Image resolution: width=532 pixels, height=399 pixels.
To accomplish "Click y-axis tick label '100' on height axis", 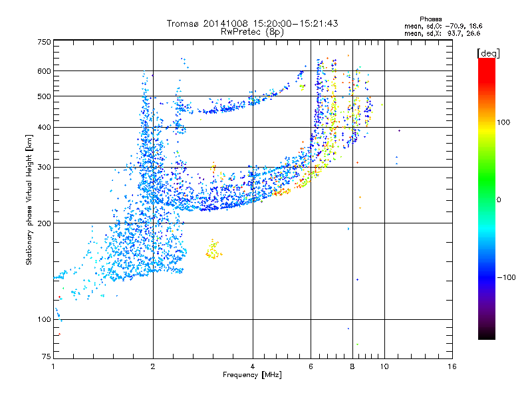I will [x=44, y=320].
